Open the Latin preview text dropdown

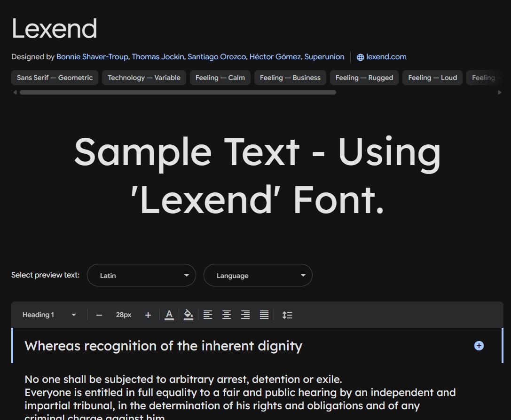point(142,275)
